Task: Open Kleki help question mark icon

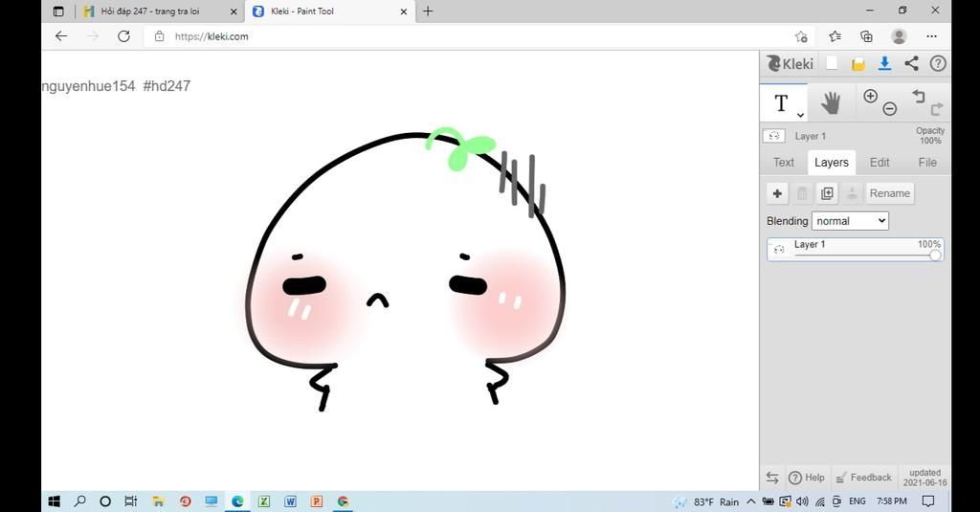Action: (x=938, y=63)
